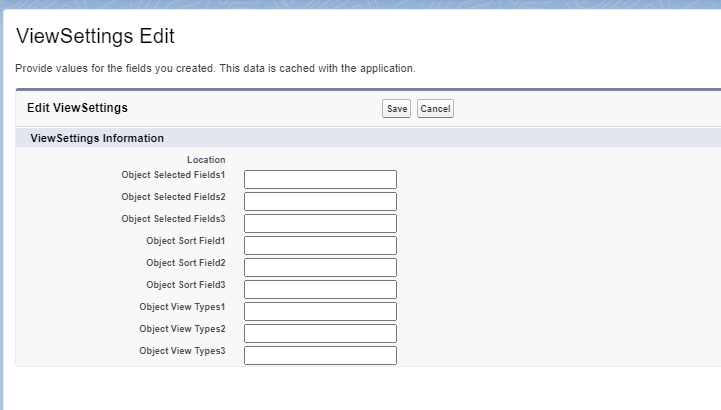721x410 pixels.
Task: Click the Object Selected Fields1 label text
Action: [173, 175]
